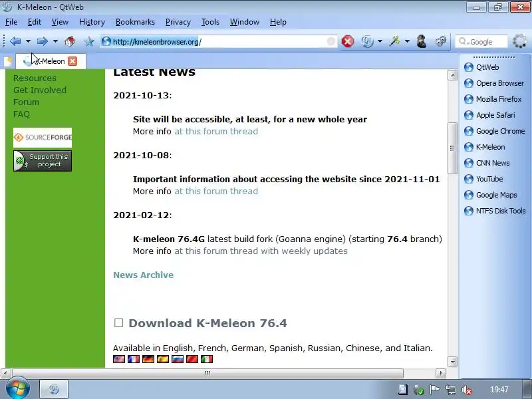Screen dimensions: 532x399
Task: Click the safely remove hardware tray icon
Action: coord(419,390)
